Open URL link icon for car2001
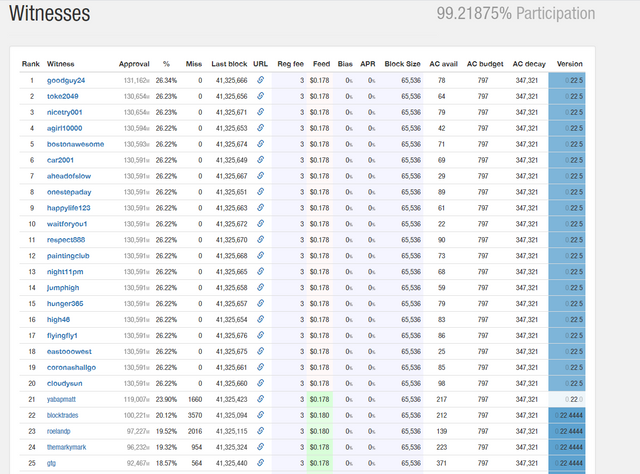Image resolution: width=640 pixels, height=474 pixels. click(x=260, y=160)
